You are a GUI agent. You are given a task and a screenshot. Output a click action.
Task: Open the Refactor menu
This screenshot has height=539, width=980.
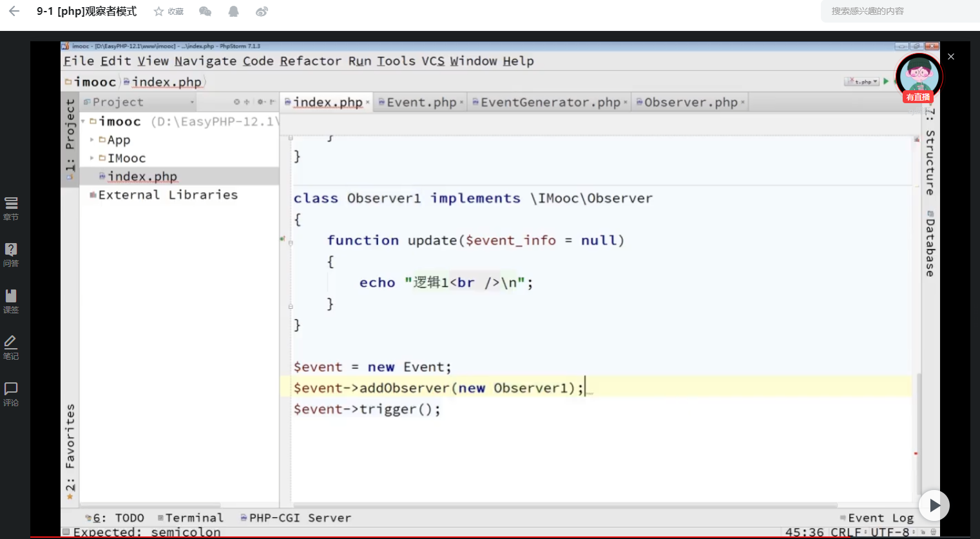click(311, 61)
